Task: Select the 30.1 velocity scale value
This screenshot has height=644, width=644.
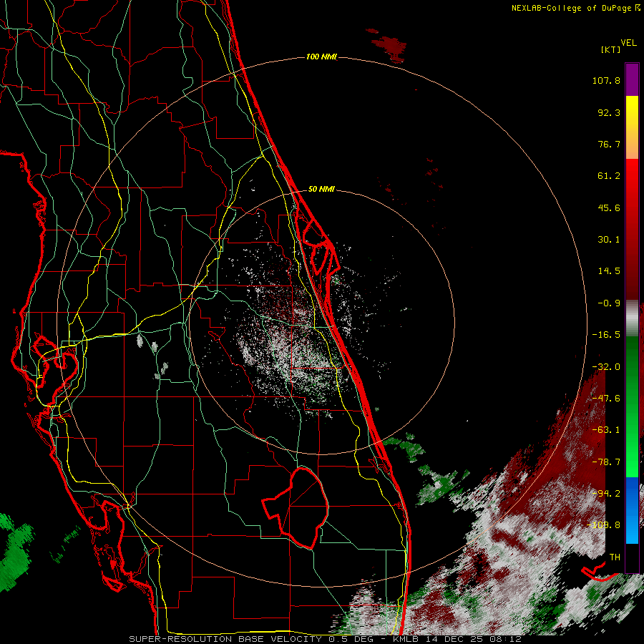Action: [609, 240]
